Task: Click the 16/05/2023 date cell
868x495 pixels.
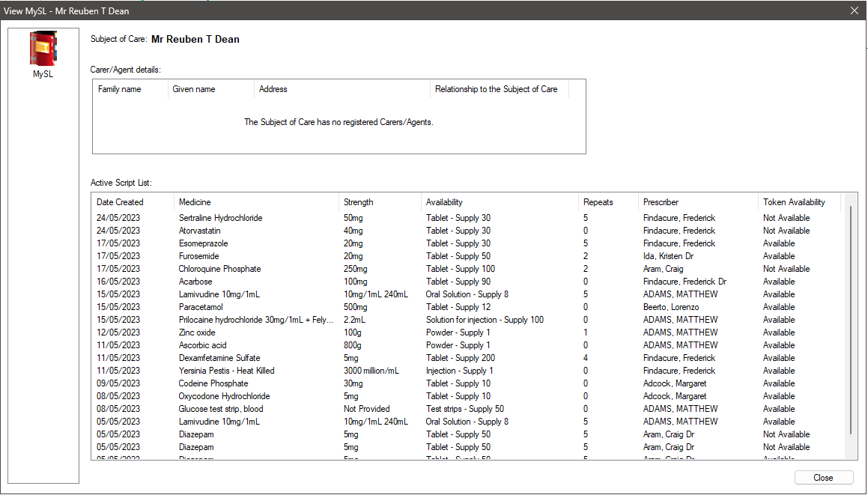Action: click(118, 282)
